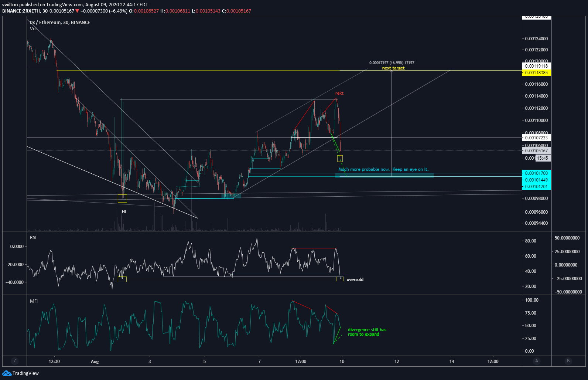Screen dimensions: 588x380
Task: Toggle the A auto-scale button
Action: coord(537,361)
